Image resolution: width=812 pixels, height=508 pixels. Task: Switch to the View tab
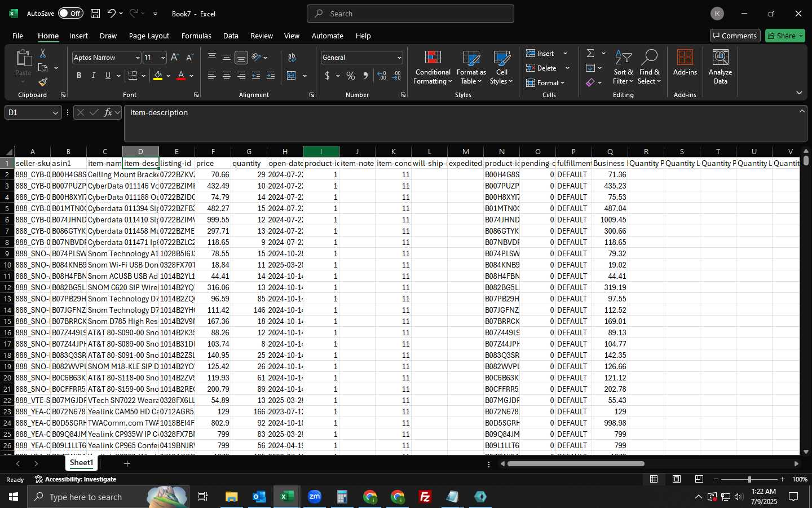(x=292, y=36)
